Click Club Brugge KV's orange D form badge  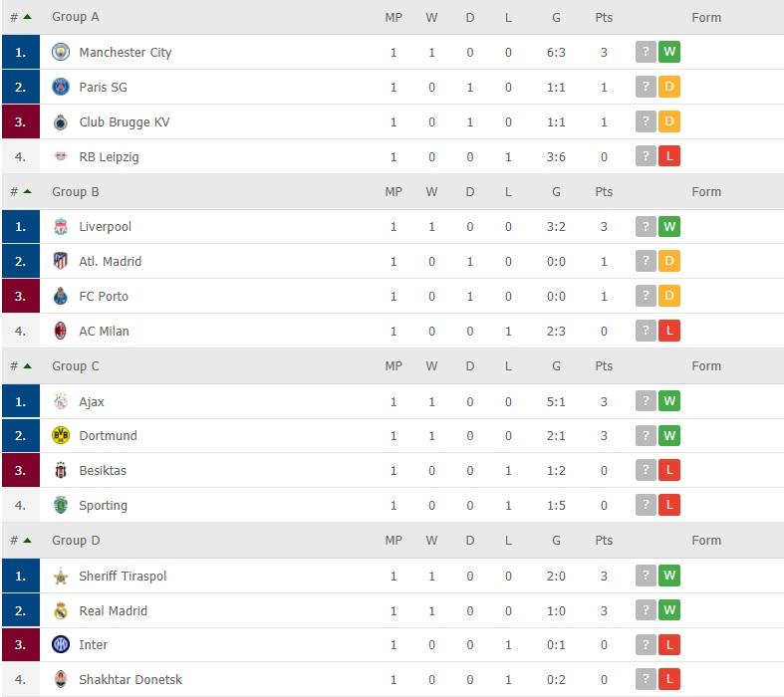click(x=669, y=121)
